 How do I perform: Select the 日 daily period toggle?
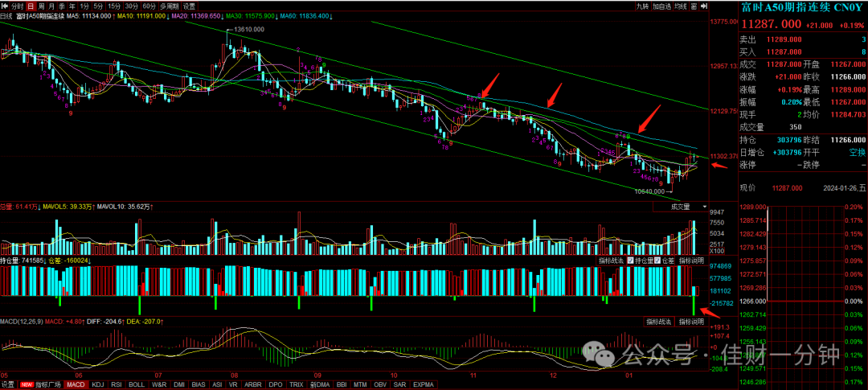30,6
